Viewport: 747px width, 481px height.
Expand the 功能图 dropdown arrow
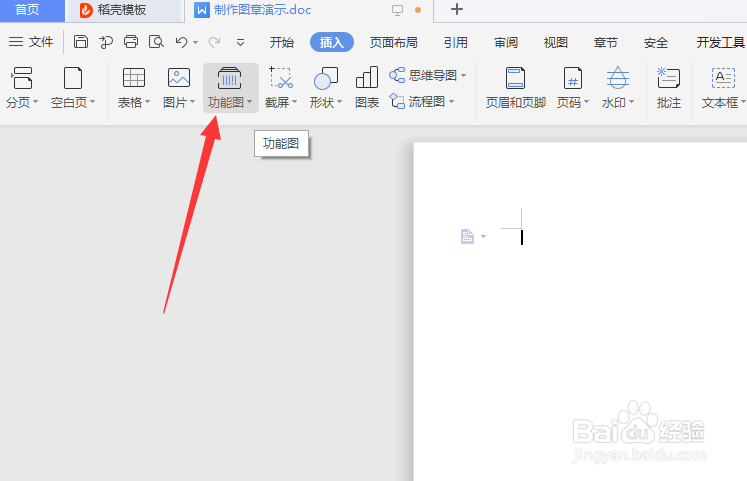[x=250, y=102]
